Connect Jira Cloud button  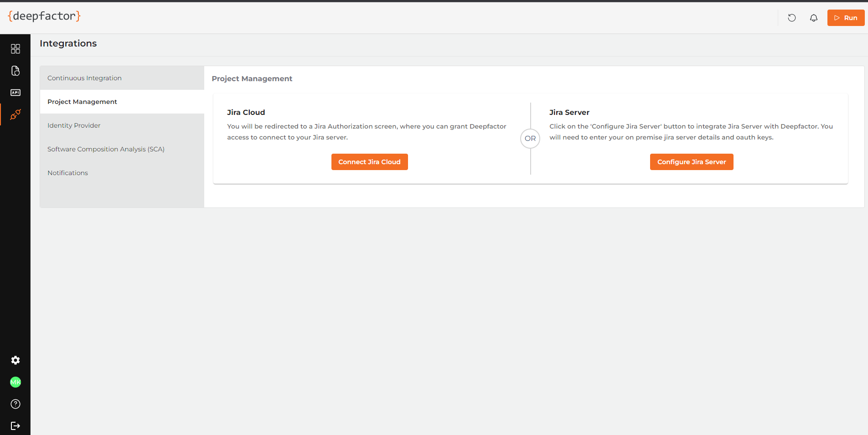click(370, 162)
